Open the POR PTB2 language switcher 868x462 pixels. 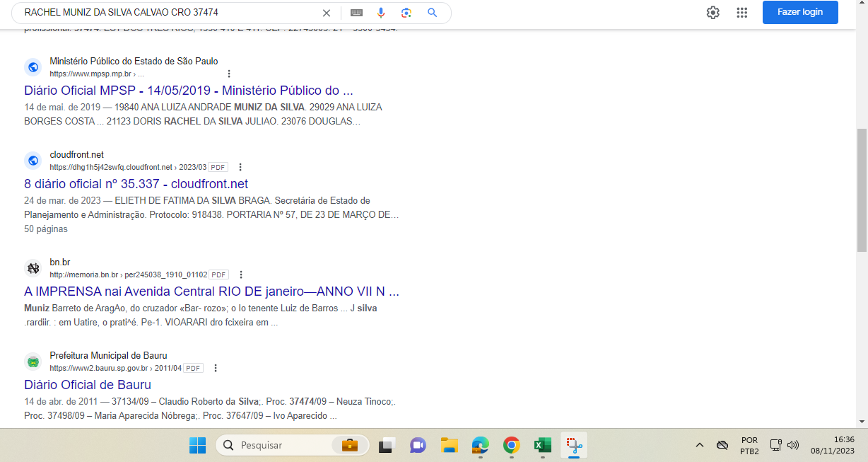(x=749, y=445)
